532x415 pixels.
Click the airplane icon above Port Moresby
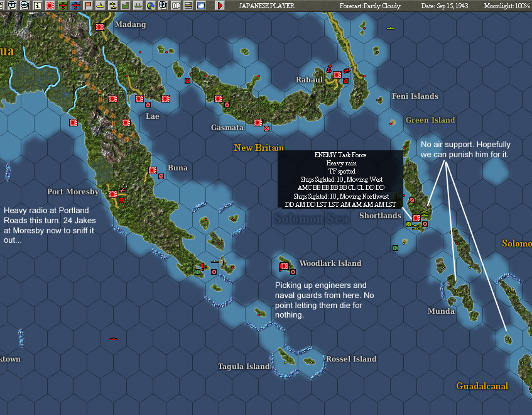[x=122, y=191]
